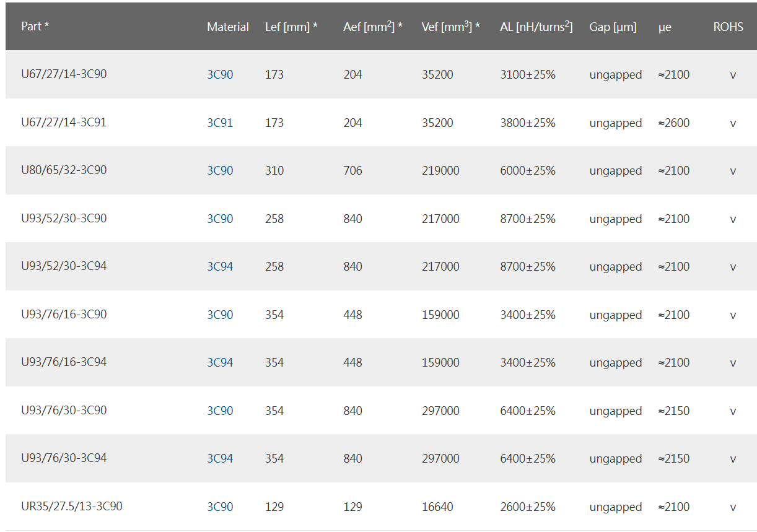The width and height of the screenshot is (757, 532).
Task: Click Vef 297000 in U93/76/30-3C90 row
Action: [440, 411]
